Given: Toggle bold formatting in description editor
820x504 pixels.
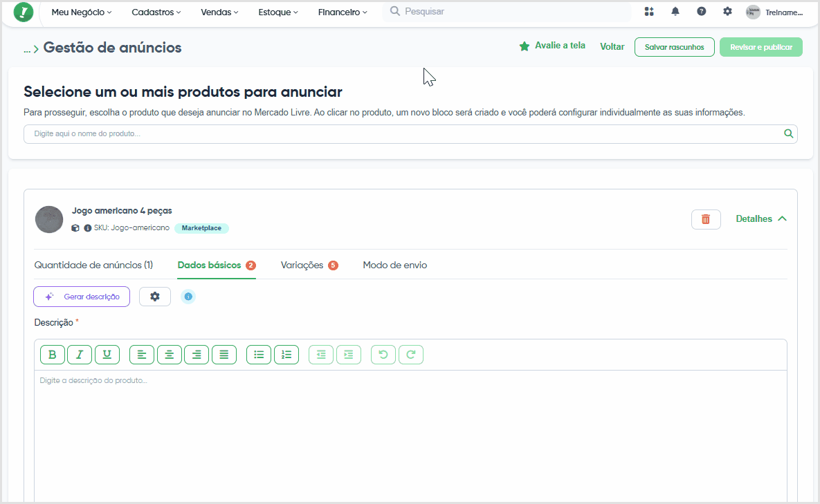Looking at the screenshot, I should tap(53, 355).
